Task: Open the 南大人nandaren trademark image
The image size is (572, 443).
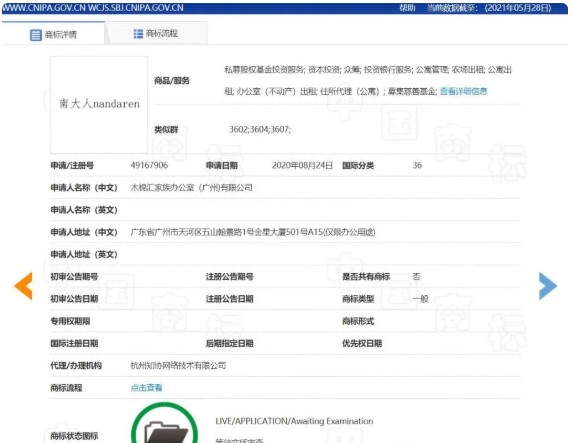Action: pos(99,104)
